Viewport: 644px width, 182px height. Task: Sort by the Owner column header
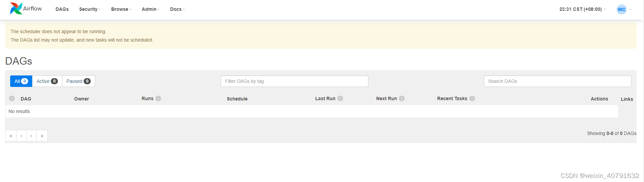[82, 99]
